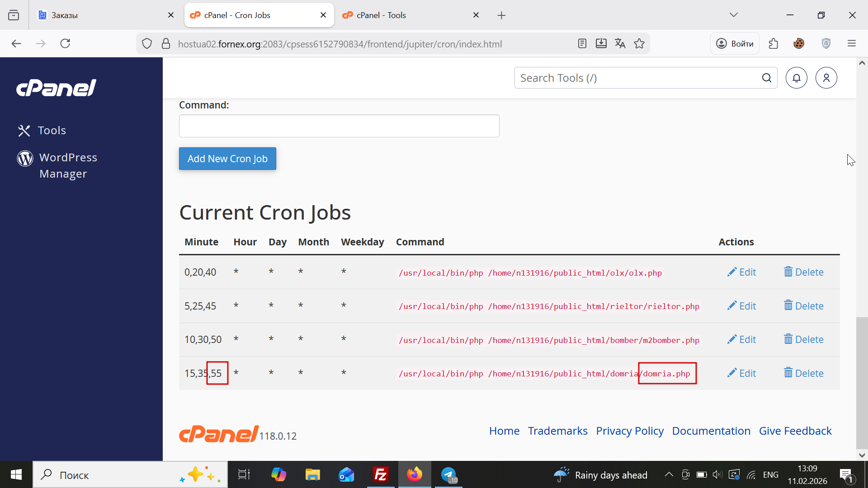Open the browser extensions puzzle icon

pyautogui.click(x=774, y=44)
